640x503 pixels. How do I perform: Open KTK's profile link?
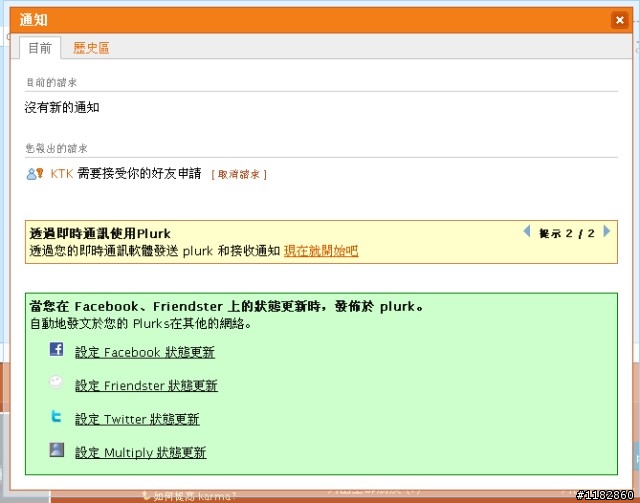point(62,174)
